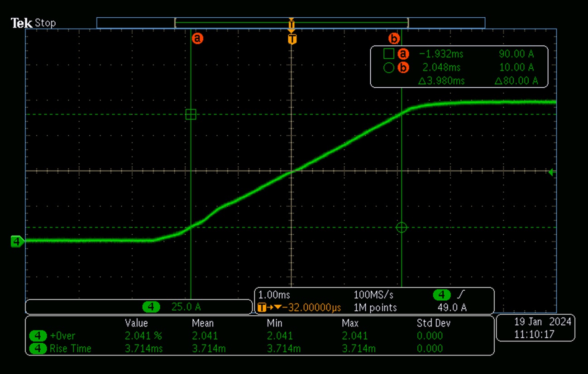Click the right bracket of the overview bar
The image size is (588, 374).
tap(408, 23)
